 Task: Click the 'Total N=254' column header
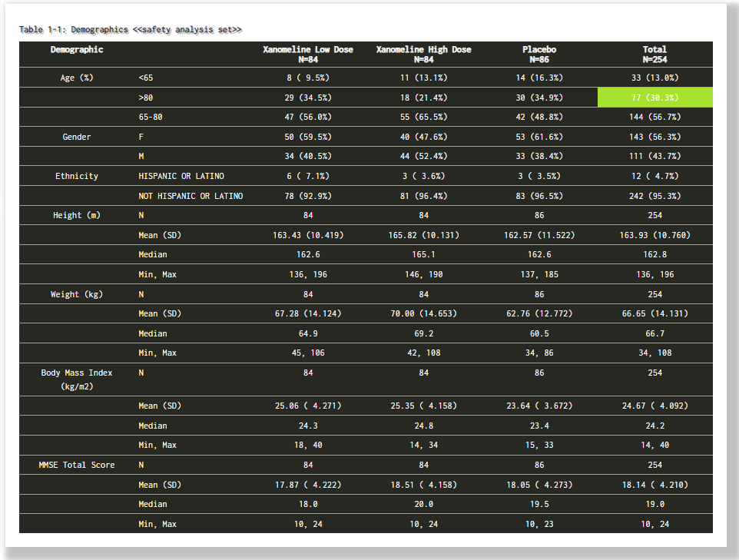pos(654,55)
